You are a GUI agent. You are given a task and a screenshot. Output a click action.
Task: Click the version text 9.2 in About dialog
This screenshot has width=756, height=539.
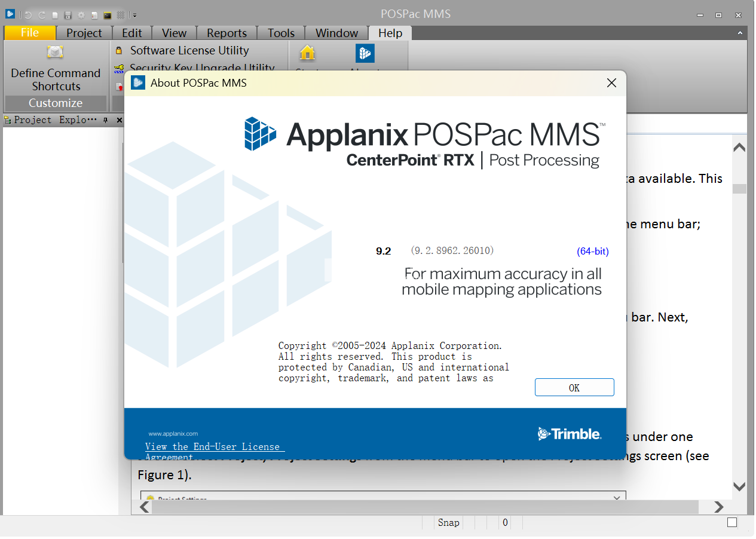pyautogui.click(x=383, y=251)
